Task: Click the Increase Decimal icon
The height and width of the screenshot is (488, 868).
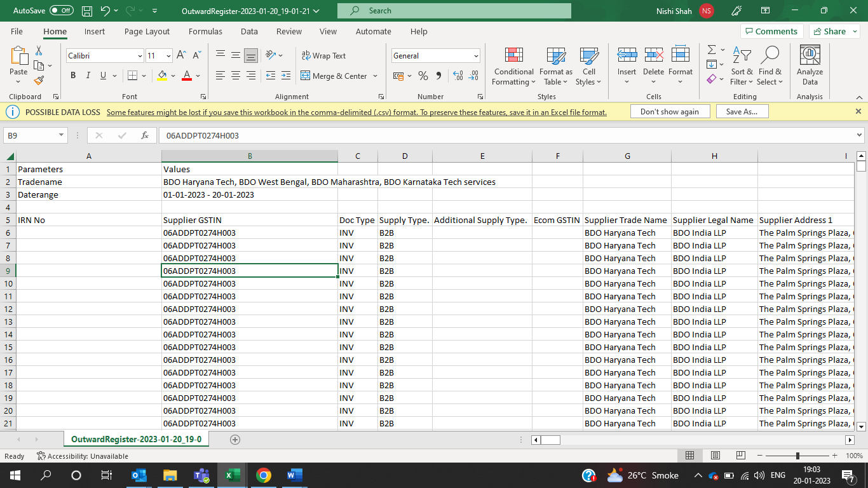Action: [457, 75]
